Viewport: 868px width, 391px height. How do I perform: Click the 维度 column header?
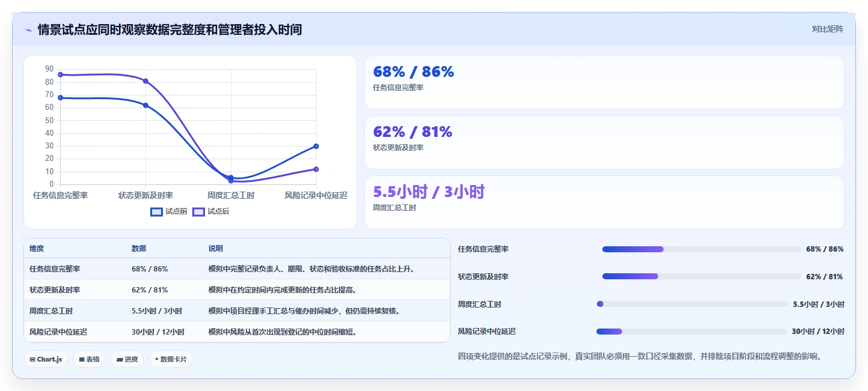(37, 249)
